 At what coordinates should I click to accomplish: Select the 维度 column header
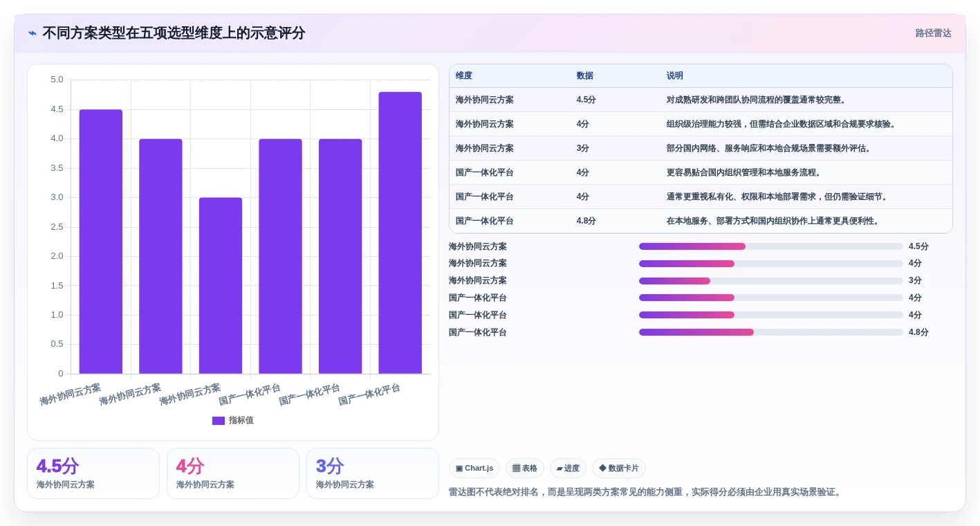(x=464, y=75)
